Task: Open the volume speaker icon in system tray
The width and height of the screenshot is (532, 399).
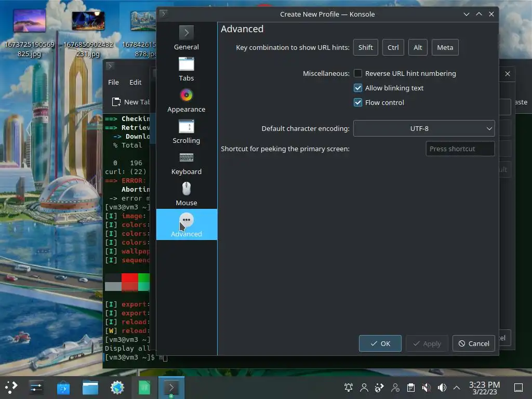Action: pyautogui.click(x=442, y=388)
